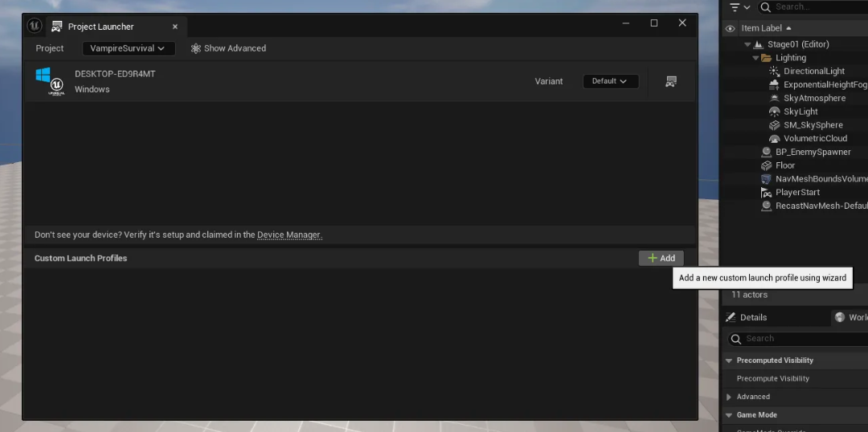Open the Variant Default dropdown

point(611,81)
